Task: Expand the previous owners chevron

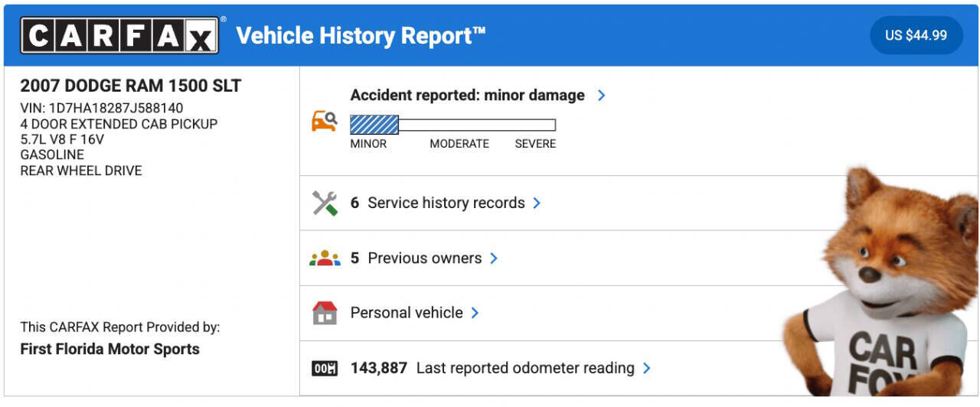Action: pos(494,259)
